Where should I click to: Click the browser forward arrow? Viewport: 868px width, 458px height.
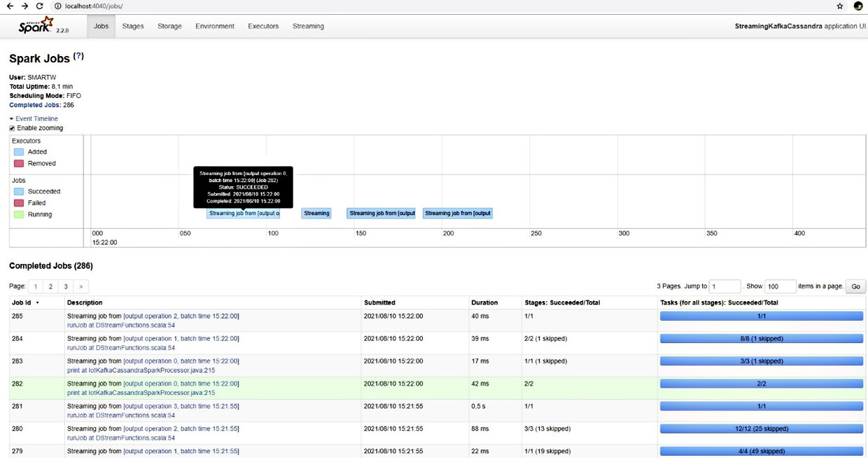pyautogui.click(x=24, y=6)
